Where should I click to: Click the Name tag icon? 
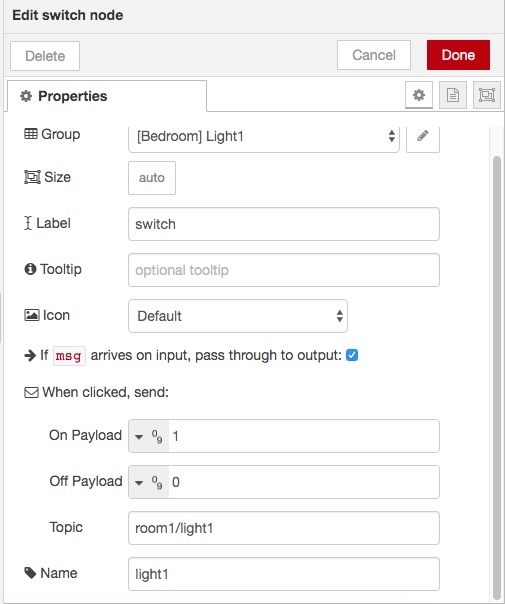point(30,573)
